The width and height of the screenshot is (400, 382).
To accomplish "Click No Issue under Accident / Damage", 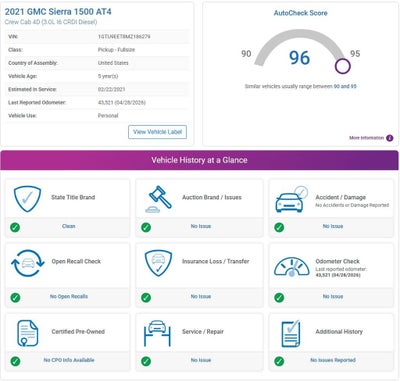I will point(333,226).
